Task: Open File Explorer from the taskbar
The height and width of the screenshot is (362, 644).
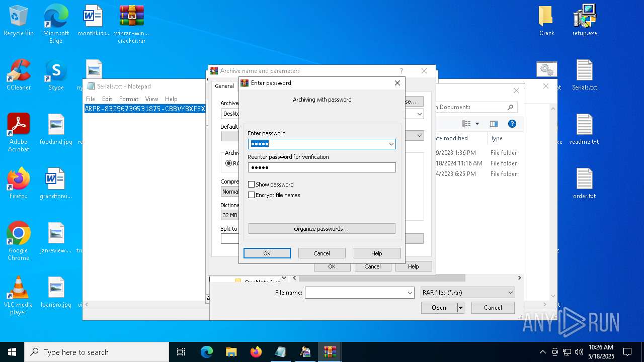Action: [231, 352]
